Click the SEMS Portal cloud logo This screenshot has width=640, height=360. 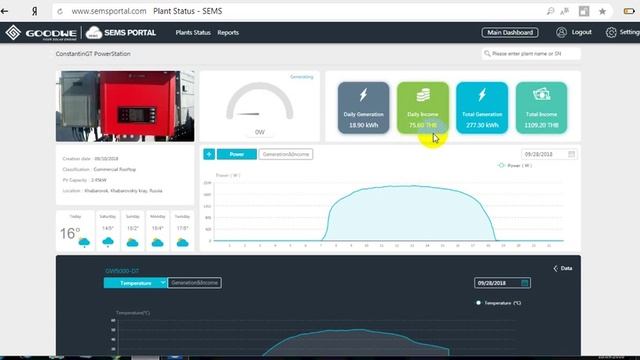93,33
